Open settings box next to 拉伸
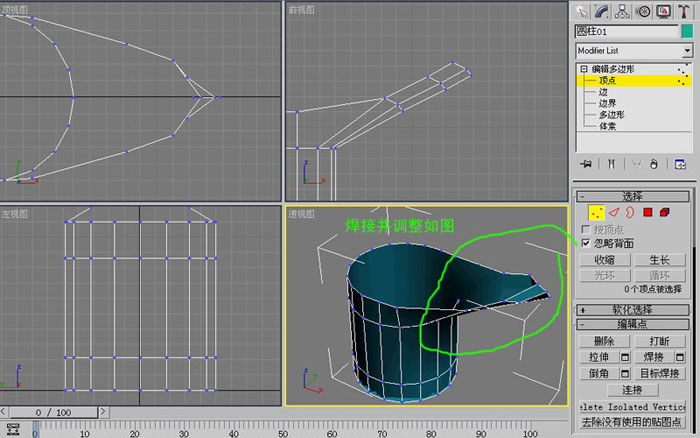The height and width of the screenshot is (438, 700). (x=625, y=357)
